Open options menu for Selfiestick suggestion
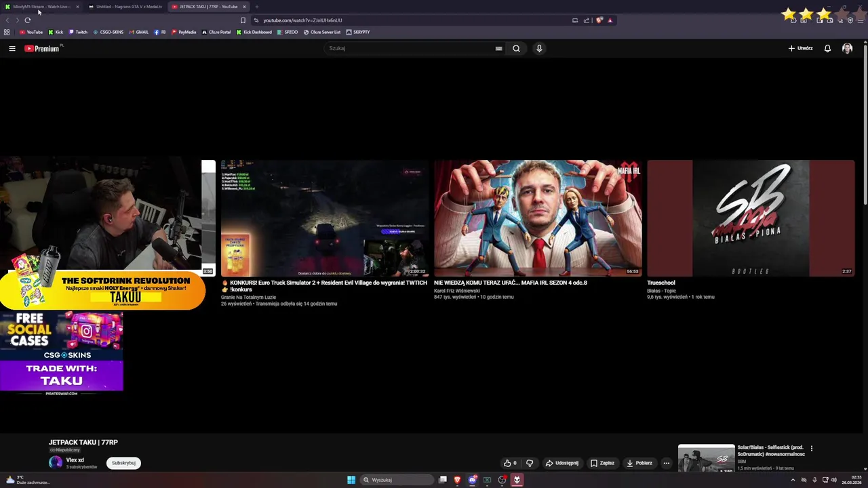The image size is (868, 488). click(811, 448)
